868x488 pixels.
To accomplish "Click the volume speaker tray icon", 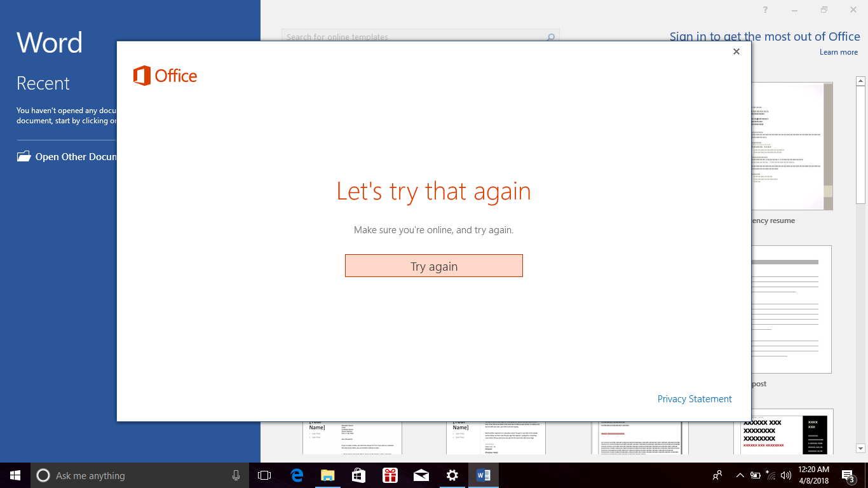I will pyautogui.click(x=786, y=475).
